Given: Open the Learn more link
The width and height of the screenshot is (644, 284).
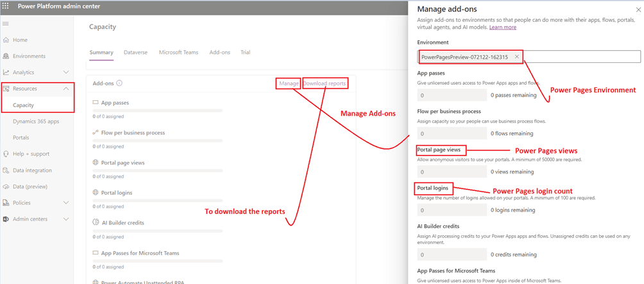Looking at the screenshot, I should click(x=502, y=27).
